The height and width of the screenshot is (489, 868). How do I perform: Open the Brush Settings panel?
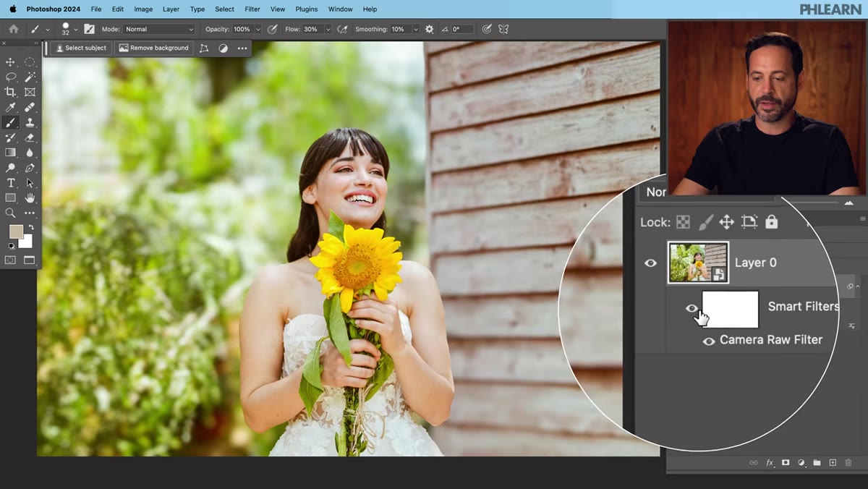(x=89, y=29)
